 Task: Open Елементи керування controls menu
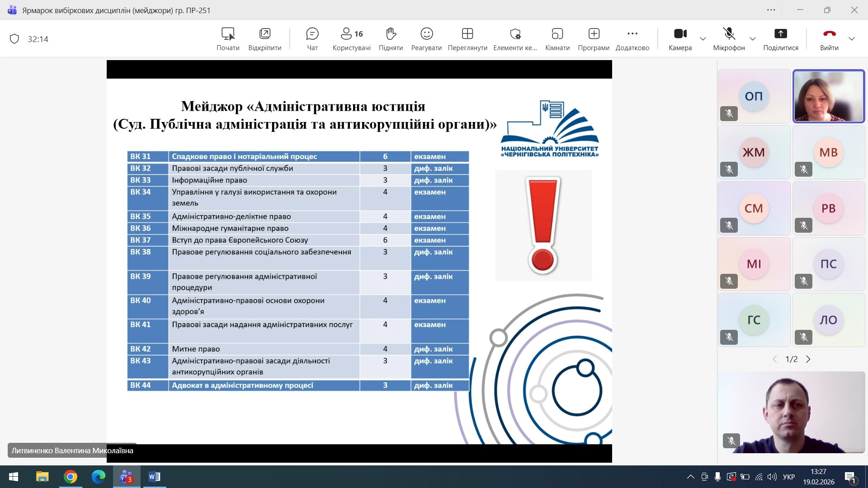point(515,38)
